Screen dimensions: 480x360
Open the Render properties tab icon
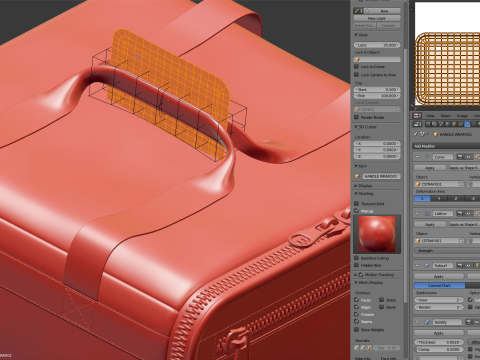[x=428, y=124]
